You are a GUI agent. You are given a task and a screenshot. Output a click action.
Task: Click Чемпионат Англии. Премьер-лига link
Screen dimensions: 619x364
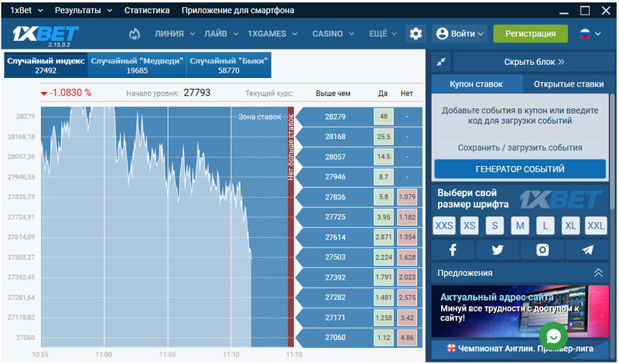(x=520, y=349)
